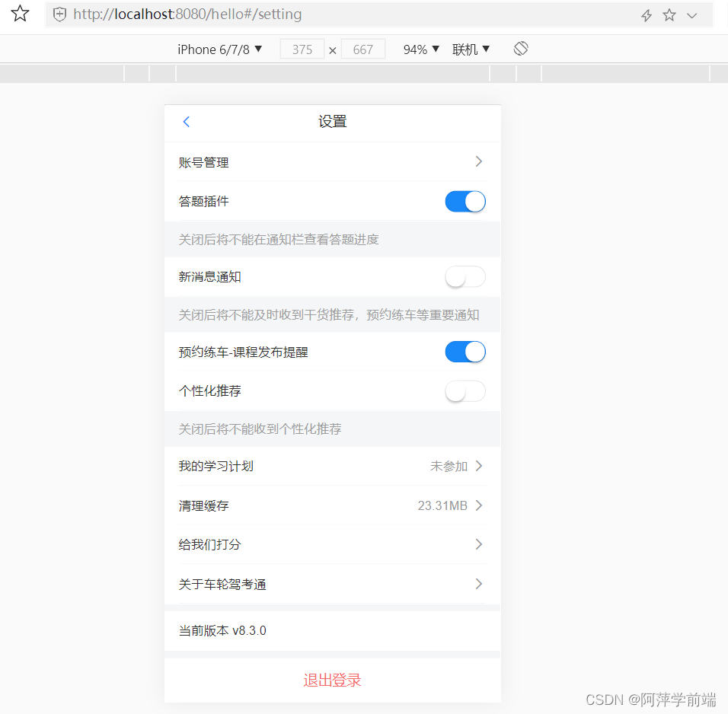728x714 pixels.
Task: Open the 94% zoom level dropdown
Action: click(x=420, y=49)
